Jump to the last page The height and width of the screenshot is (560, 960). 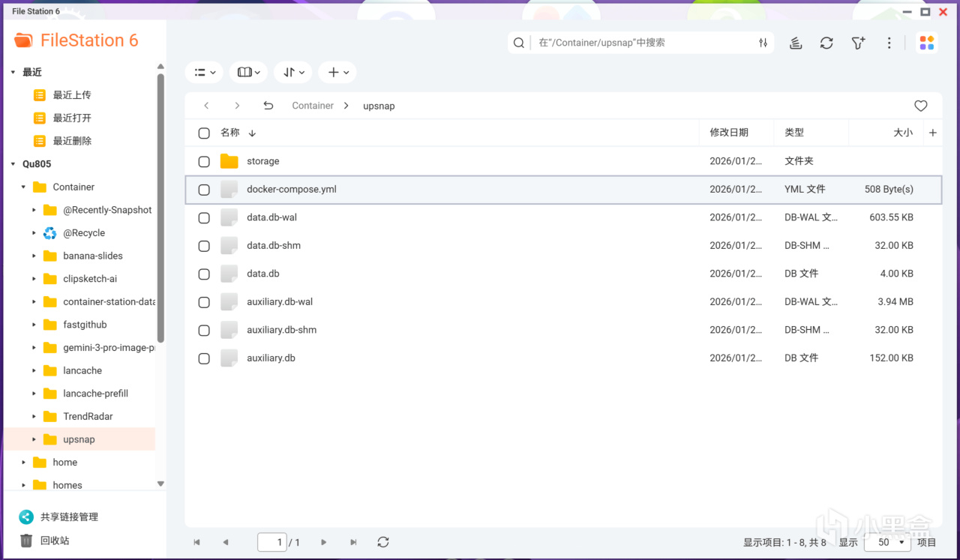click(353, 542)
